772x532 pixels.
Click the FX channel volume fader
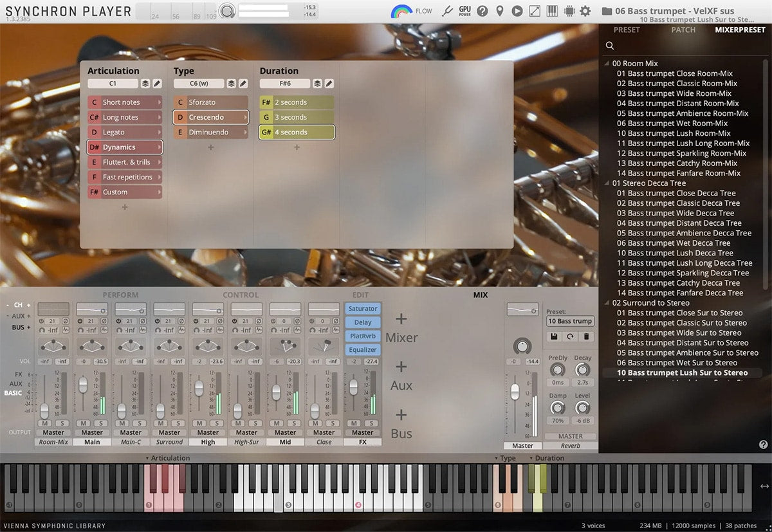(x=353, y=387)
